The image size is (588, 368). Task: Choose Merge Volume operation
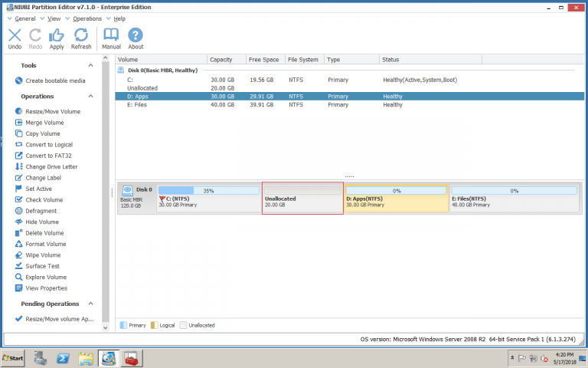coord(39,123)
